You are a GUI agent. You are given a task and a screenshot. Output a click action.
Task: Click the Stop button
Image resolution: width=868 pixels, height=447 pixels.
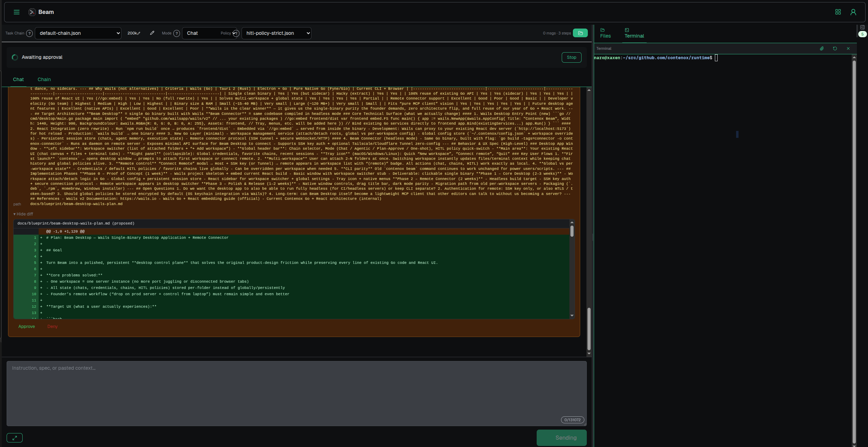coord(571,57)
